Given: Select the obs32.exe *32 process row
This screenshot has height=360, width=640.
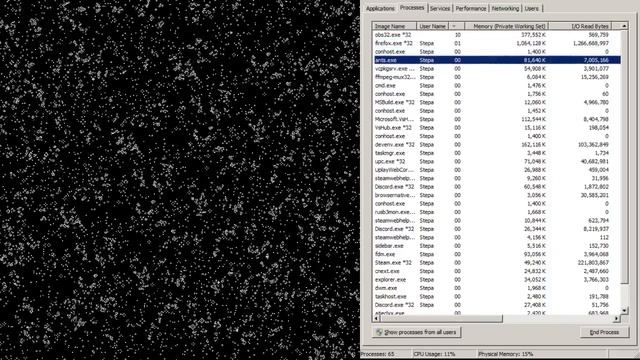Looking at the screenshot, I should (497, 35).
